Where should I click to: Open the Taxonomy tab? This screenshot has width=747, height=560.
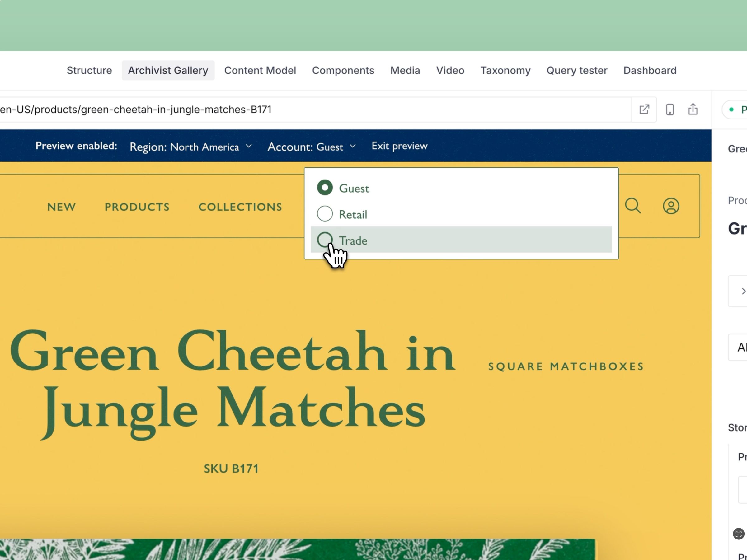(x=505, y=70)
